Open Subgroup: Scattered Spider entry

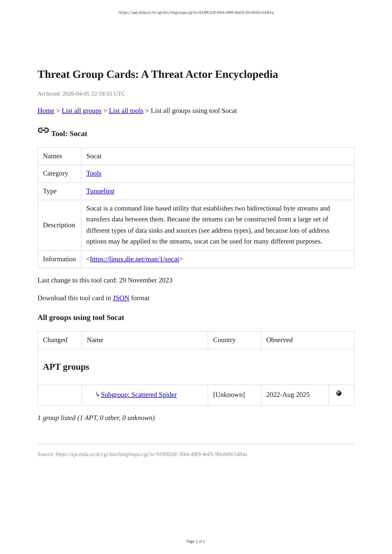139,395
